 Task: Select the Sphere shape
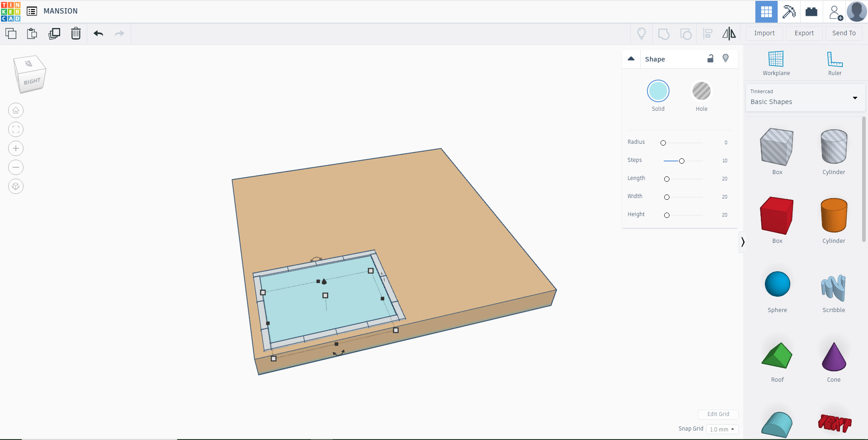click(x=777, y=284)
